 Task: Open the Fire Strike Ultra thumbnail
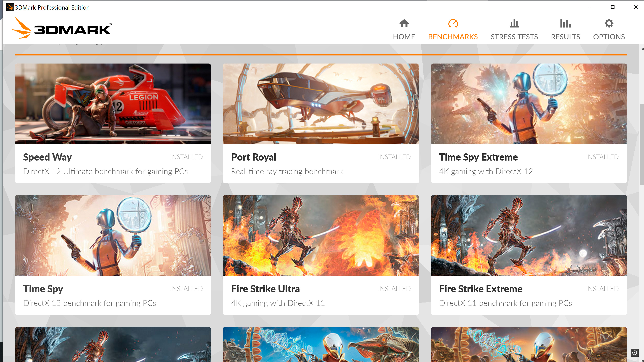321,235
